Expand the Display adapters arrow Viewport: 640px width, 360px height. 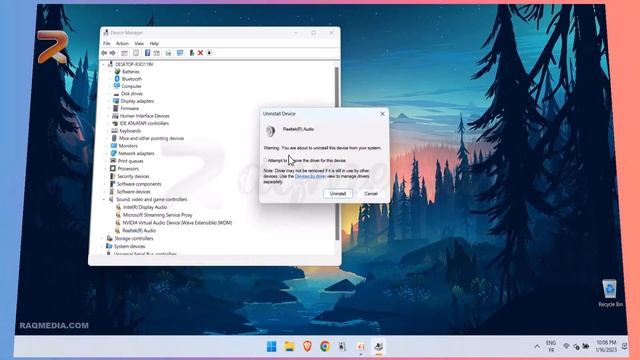pos(109,101)
